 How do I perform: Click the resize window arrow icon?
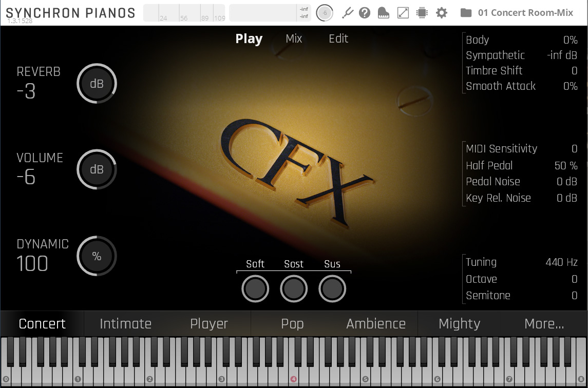(403, 13)
